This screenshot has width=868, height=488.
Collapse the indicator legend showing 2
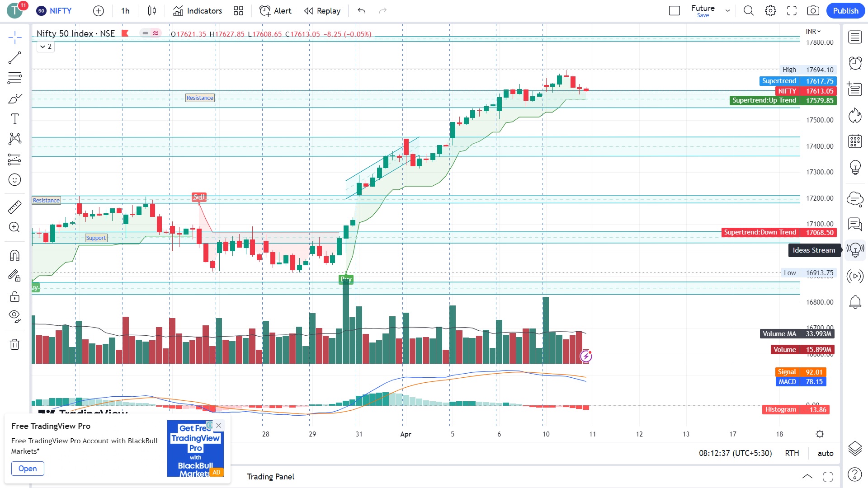pyautogui.click(x=46, y=47)
